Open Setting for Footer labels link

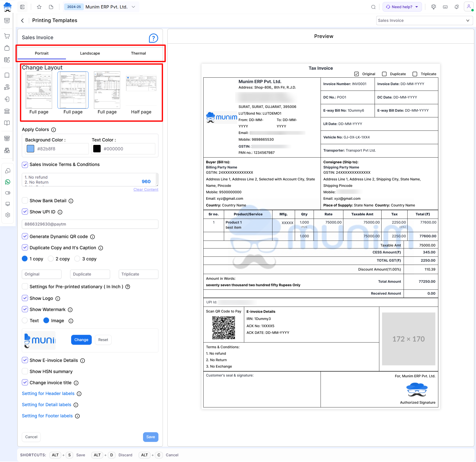pos(47,416)
